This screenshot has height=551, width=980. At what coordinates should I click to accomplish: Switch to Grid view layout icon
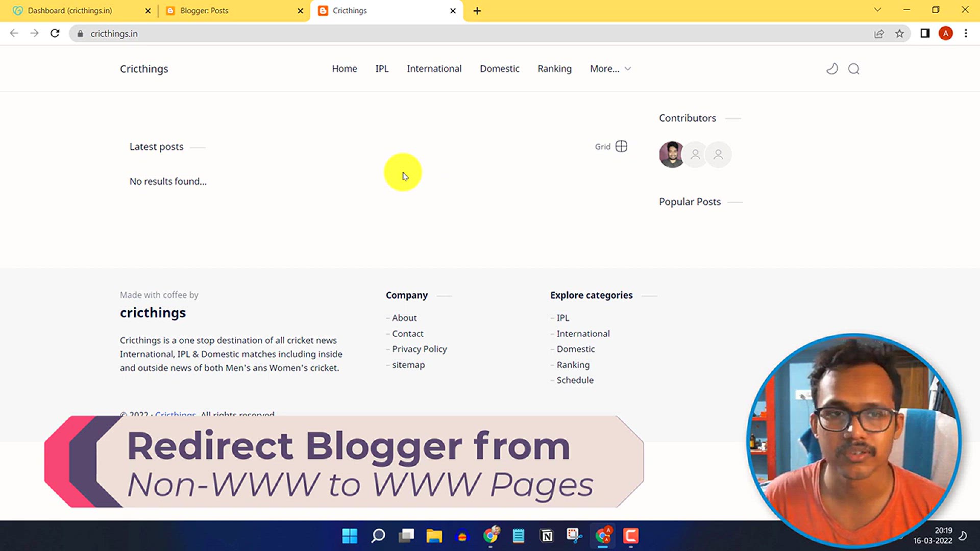(621, 146)
